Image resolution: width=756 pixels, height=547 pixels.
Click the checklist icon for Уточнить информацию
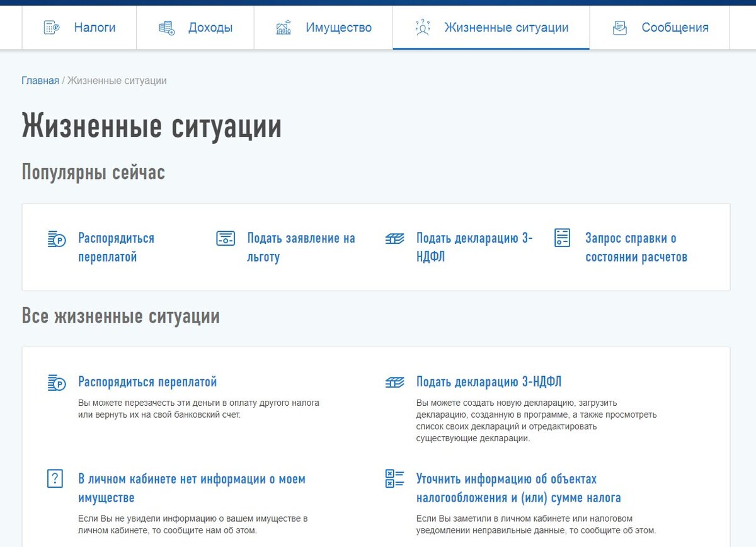(x=394, y=478)
